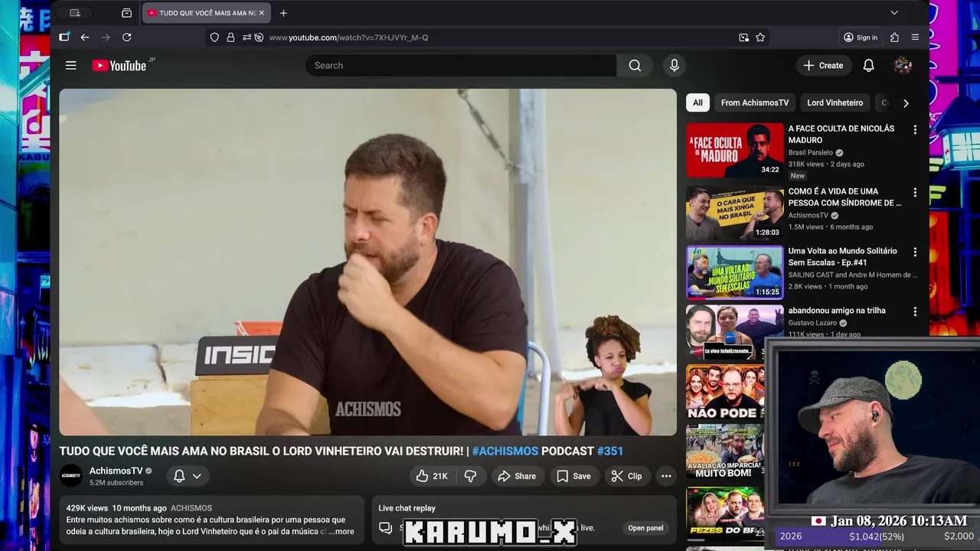Click the tracking protection shield icon
Screen dimensions: 980x551
tap(214, 37)
